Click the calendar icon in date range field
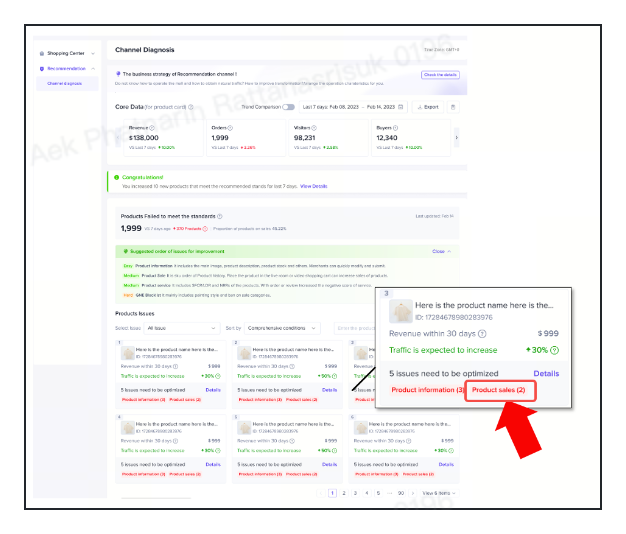This screenshot has height=534, width=626. click(400, 107)
